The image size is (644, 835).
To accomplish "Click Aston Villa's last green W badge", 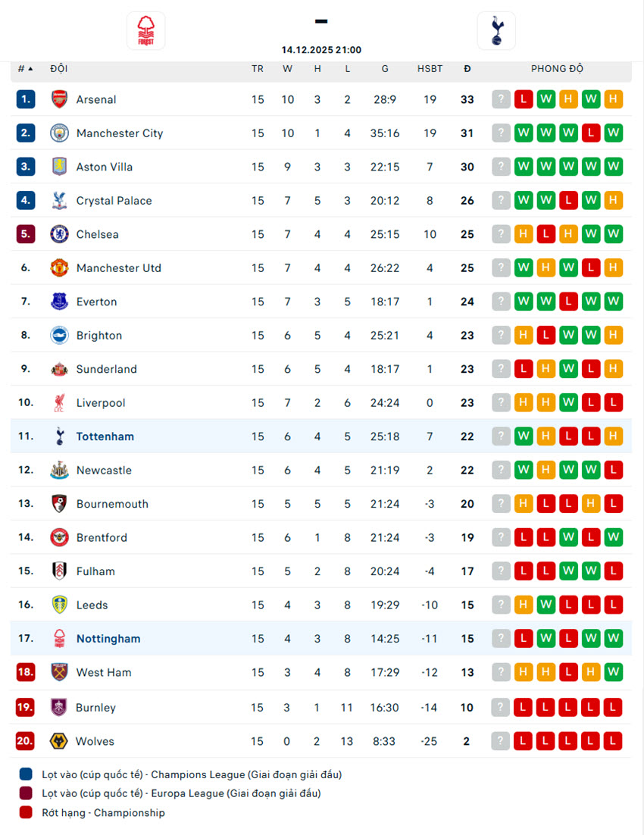I will tap(614, 167).
